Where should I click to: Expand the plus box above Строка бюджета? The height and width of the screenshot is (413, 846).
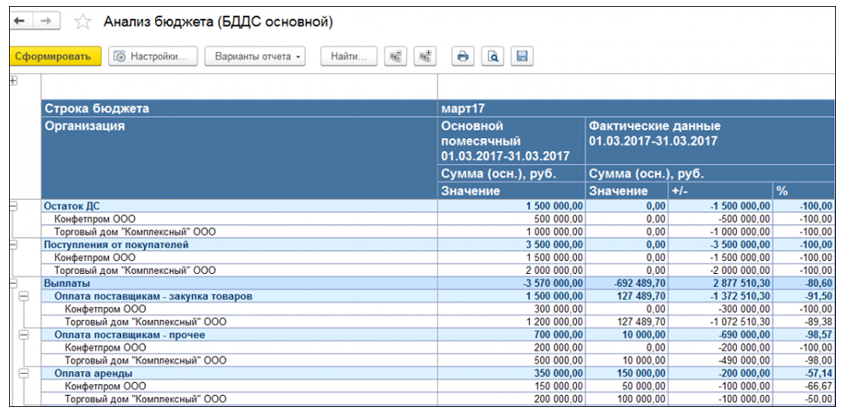click(13, 81)
